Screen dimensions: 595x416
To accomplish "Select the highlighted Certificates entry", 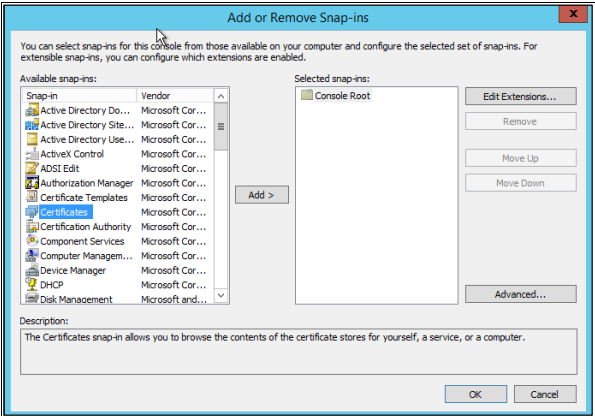I will [66, 212].
